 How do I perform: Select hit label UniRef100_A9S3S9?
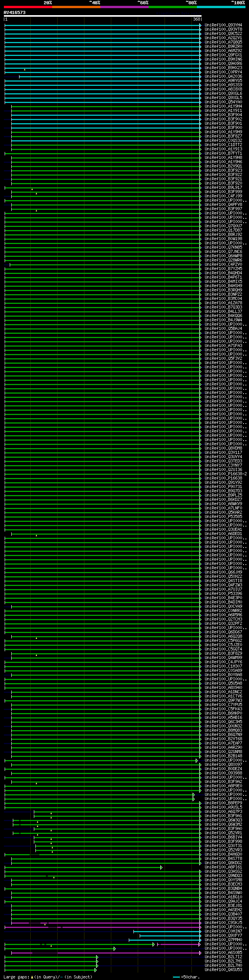coord(223,85)
